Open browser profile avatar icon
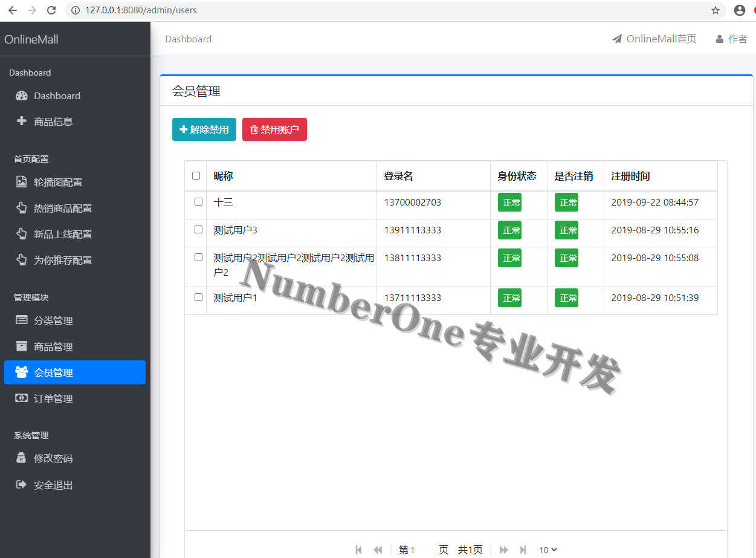756x558 pixels. (740, 10)
